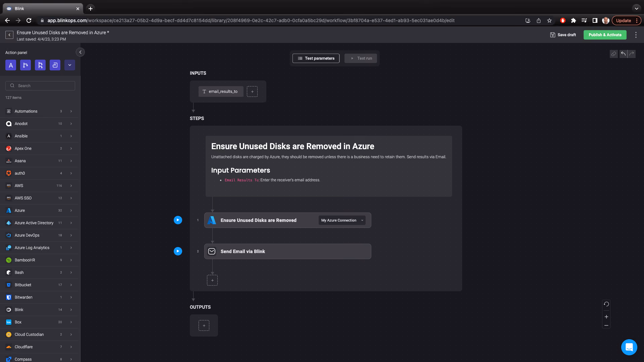Open Azure DevOps actions
This screenshot has height=362, width=644.
point(39,235)
